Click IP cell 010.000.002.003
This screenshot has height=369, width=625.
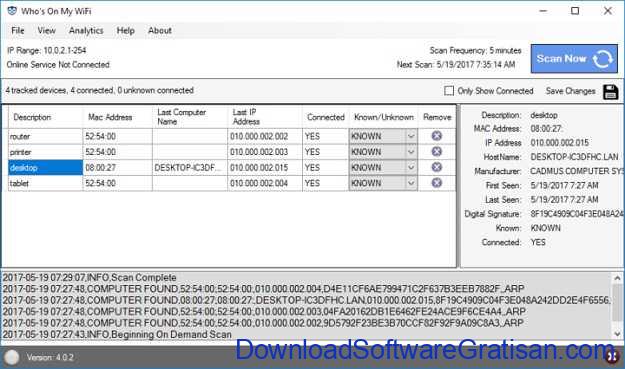[x=265, y=152]
